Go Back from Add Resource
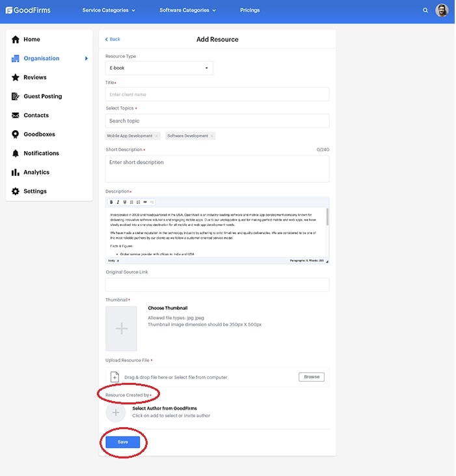 point(113,39)
